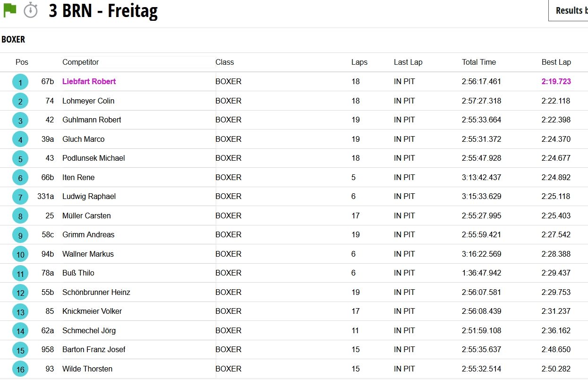Select competitor Schönbrunner Heinz

pyautogui.click(x=96, y=292)
